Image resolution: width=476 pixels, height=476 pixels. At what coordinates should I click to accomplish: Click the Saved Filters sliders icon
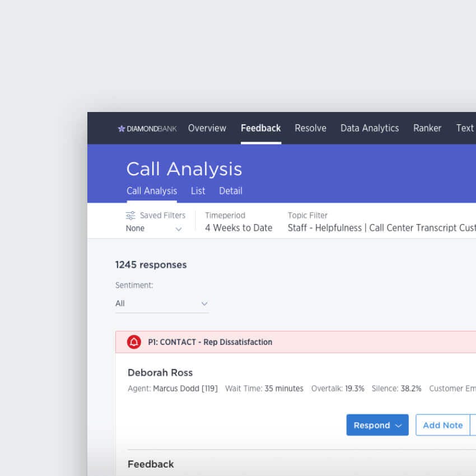click(x=130, y=216)
